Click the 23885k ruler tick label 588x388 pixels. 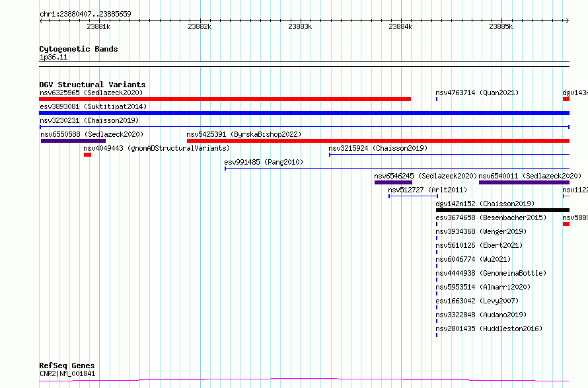click(501, 26)
